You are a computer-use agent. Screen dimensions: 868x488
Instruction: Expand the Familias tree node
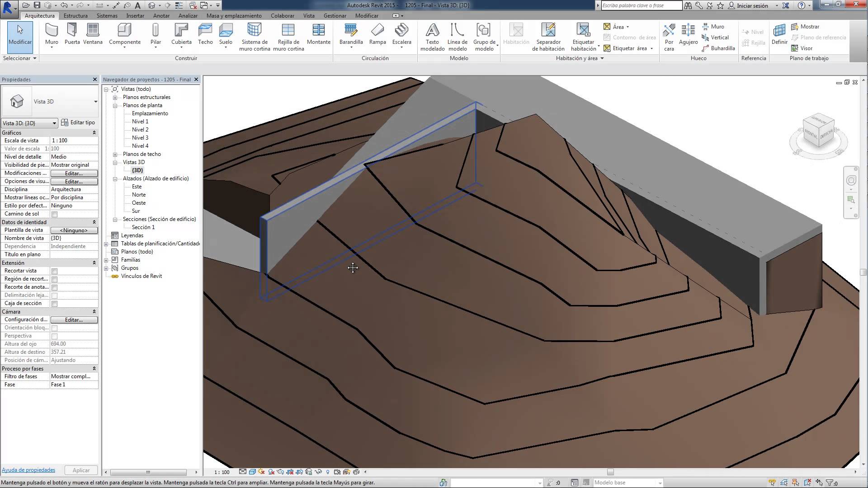[106, 260]
